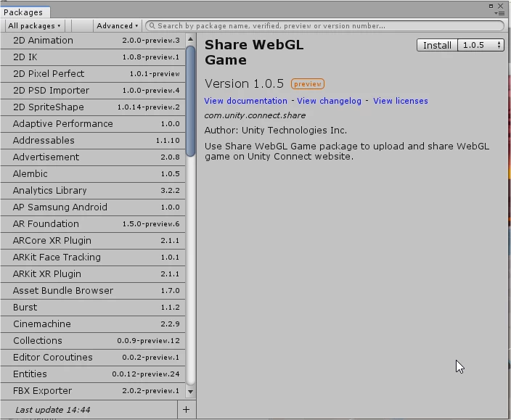This screenshot has height=420, width=511.
Task: Select the 2D PSD Importer package
Action: (93, 91)
